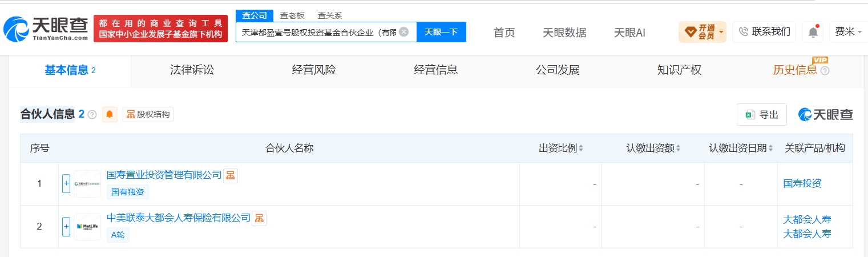Switch to the 公司发展 tab
Image resolution: width=868 pixels, height=257 pixels.
[x=558, y=70]
